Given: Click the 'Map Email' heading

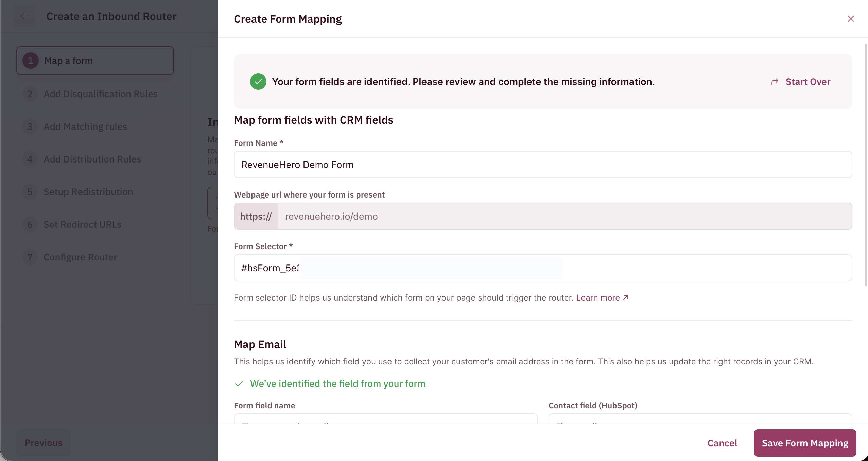Looking at the screenshot, I should 260,344.
